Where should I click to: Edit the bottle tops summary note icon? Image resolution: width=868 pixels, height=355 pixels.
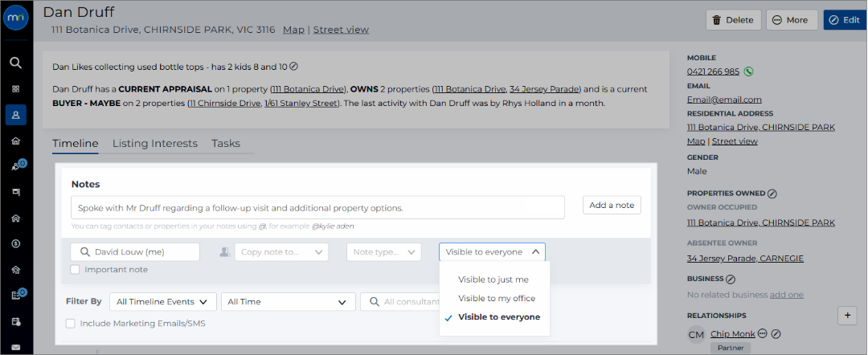tap(294, 67)
